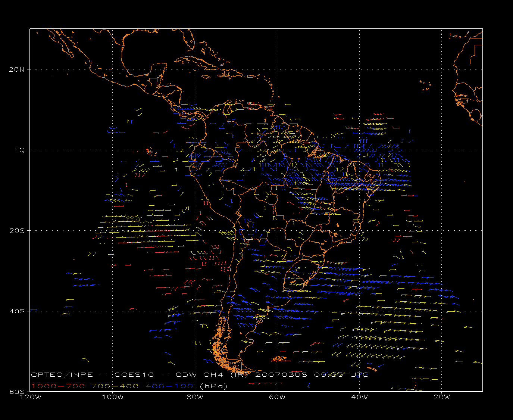Click the 20W longitude label

pos(442,397)
